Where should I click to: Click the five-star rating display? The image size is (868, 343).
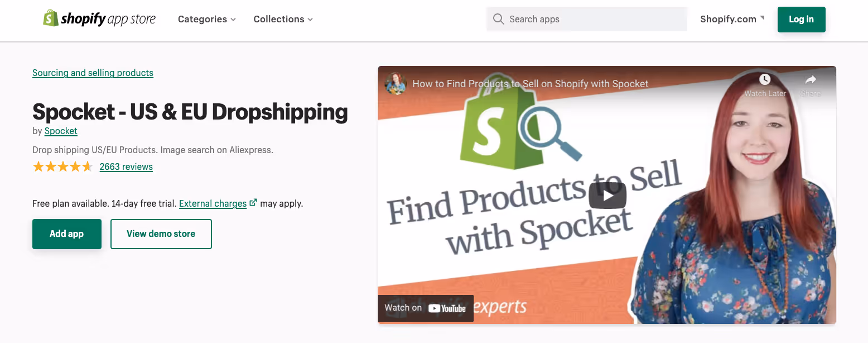(62, 166)
